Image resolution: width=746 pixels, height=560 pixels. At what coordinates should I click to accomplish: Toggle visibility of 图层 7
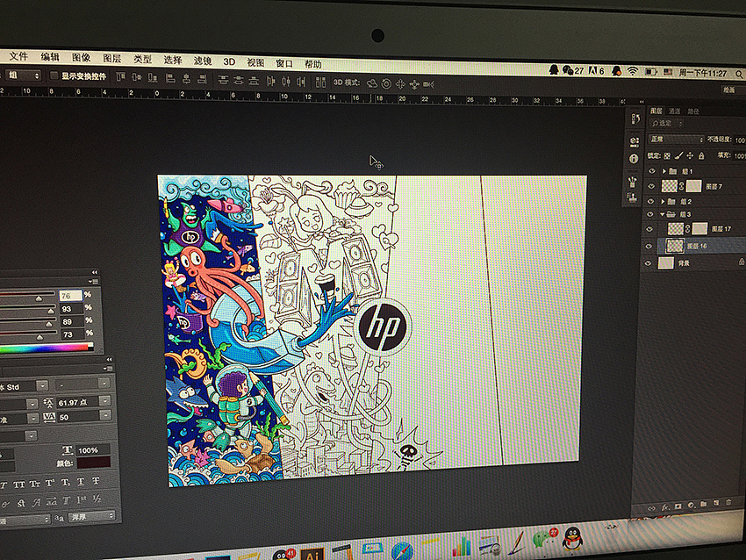click(650, 186)
